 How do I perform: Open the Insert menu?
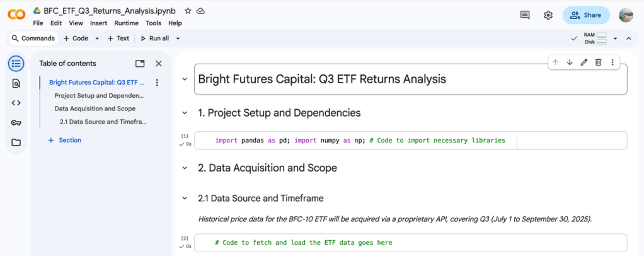click(99, 23)
